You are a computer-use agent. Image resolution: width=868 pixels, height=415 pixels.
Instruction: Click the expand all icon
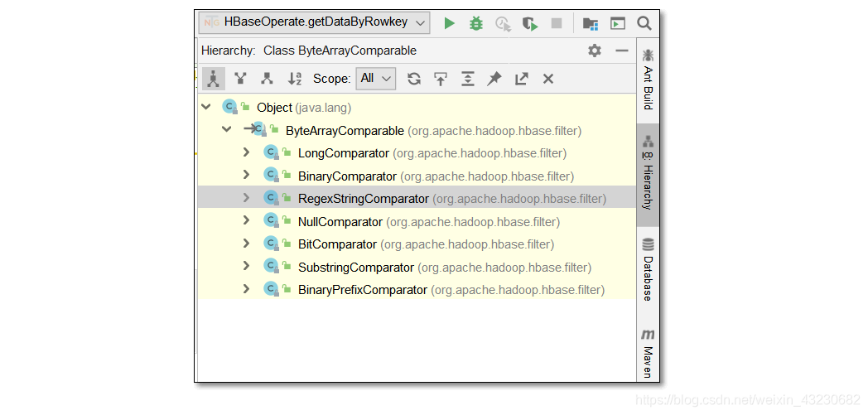tap(468, 79)
